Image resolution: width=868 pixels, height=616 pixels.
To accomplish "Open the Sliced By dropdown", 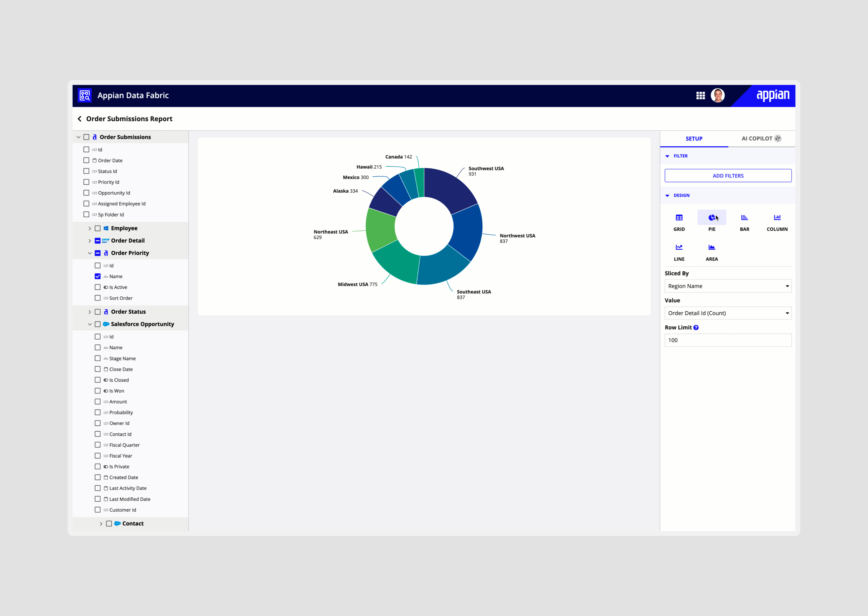I will click(x=728, y=286).
